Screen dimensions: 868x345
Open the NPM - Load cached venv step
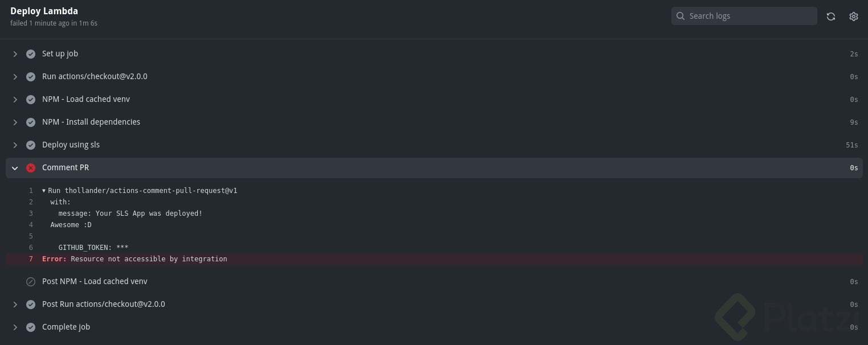[x=85, y=99]
